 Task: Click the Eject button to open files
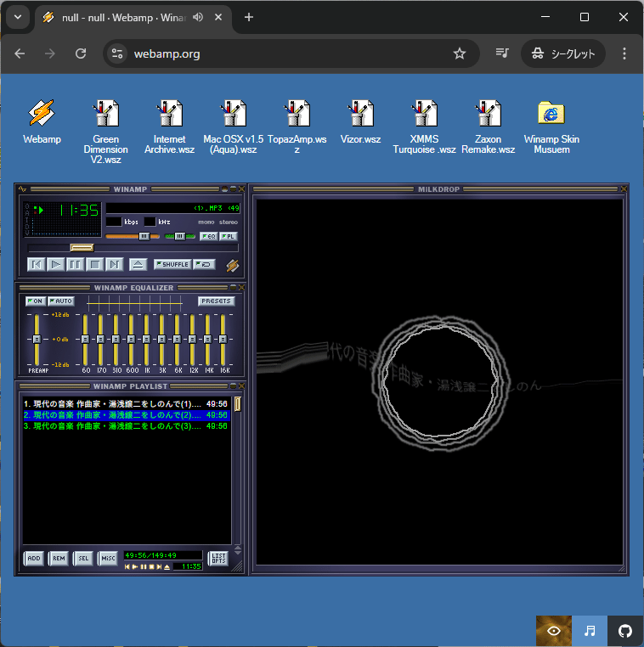(138, 264)
